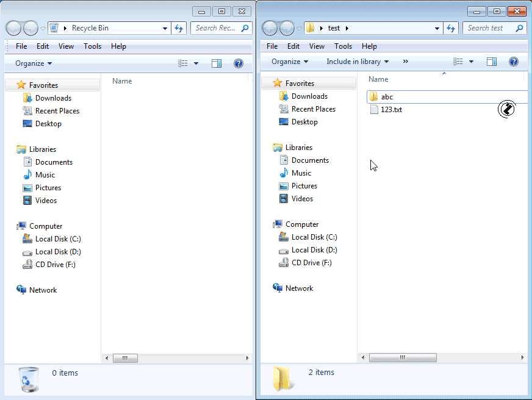
Task: Open Tools menu in Recycle Bin window
Action: point(93,46)
